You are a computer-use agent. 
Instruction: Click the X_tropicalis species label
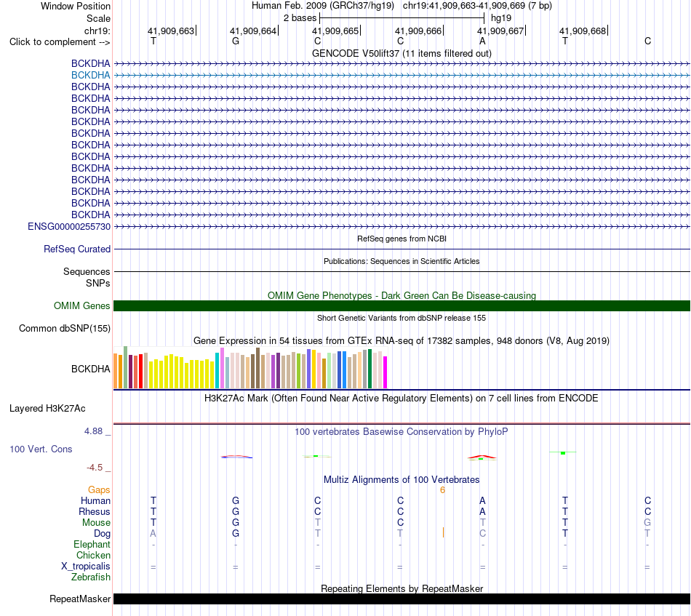coord(86,567)
